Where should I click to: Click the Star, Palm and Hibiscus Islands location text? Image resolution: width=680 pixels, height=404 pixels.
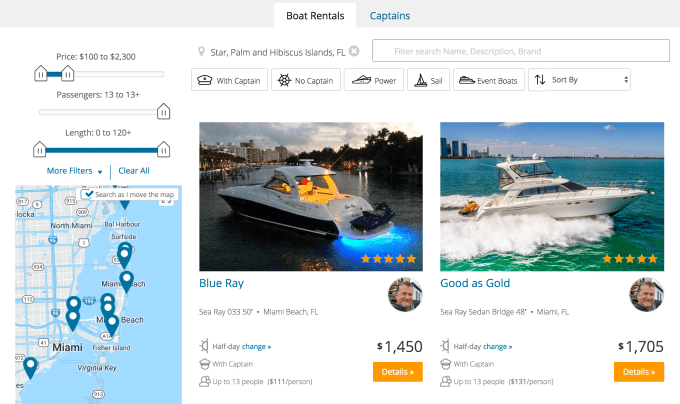click(278, 52)
